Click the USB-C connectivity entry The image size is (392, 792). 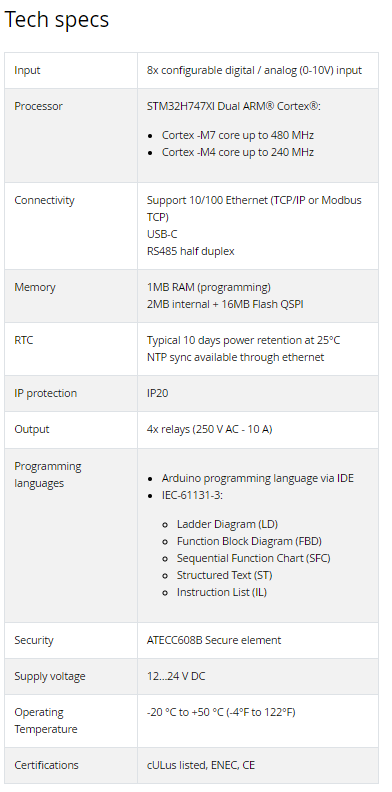162,234
